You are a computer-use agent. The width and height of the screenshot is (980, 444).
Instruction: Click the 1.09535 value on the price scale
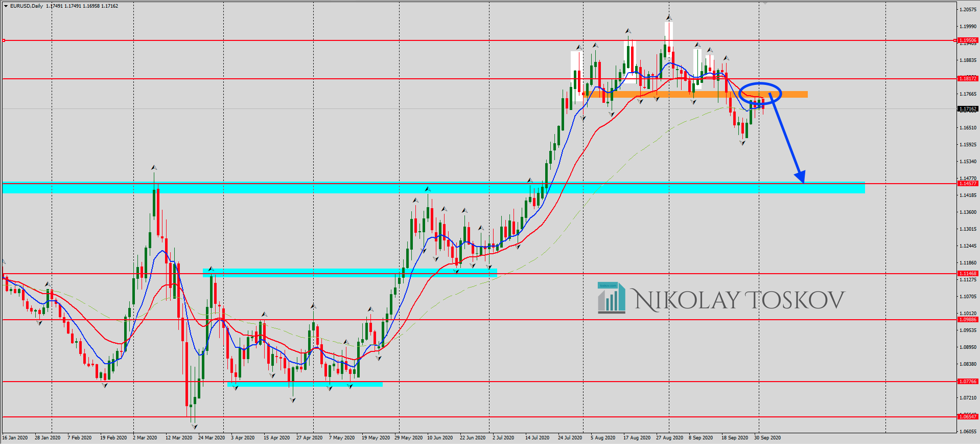click(968, 330)
